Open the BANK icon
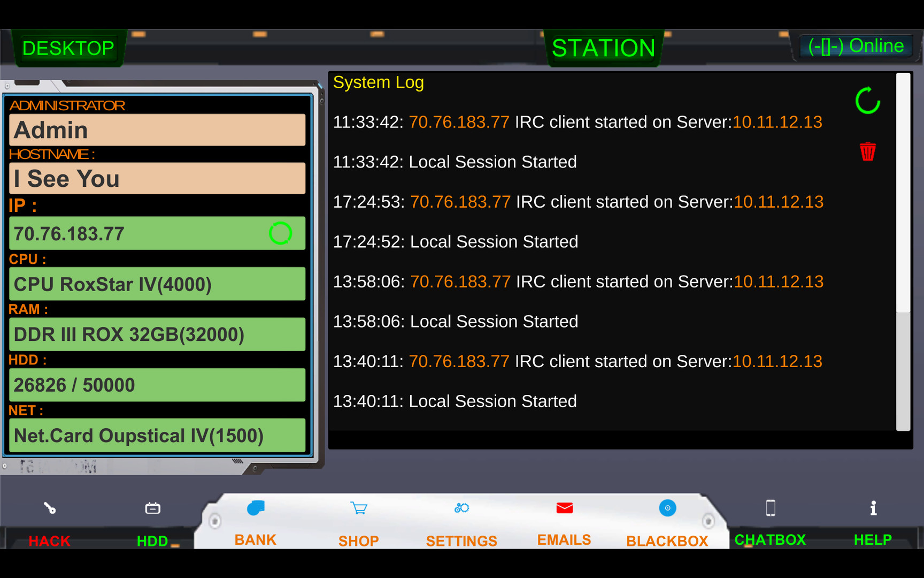 [256, 508]
